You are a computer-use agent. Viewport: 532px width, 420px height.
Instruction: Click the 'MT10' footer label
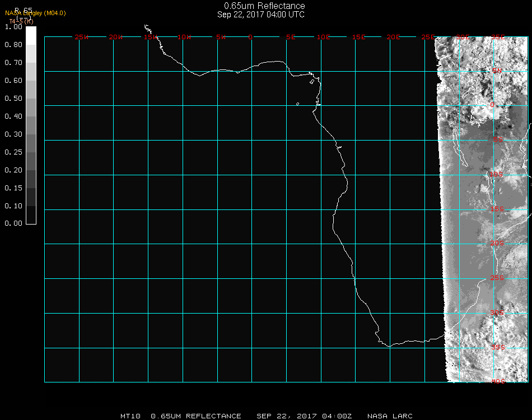click(130, 416)
